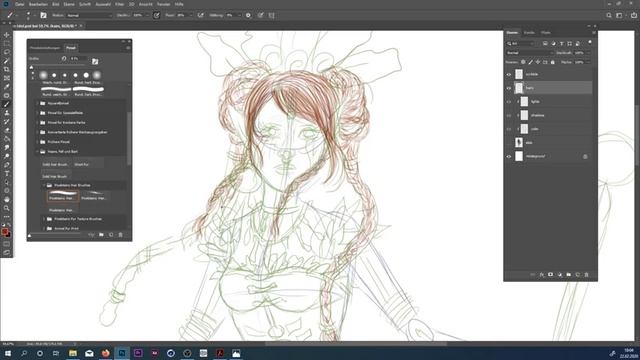Switch to Pinseleinstellungen tab

45,48
